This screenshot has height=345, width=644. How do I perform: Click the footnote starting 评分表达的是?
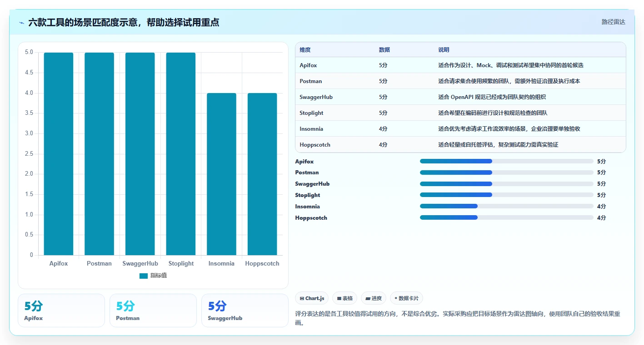click(458, 318)
